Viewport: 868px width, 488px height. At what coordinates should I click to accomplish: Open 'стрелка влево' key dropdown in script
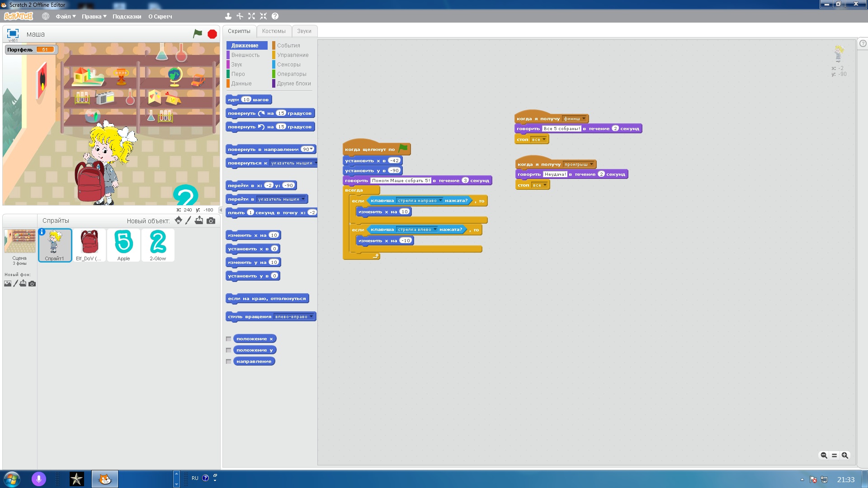click(435, 230)
